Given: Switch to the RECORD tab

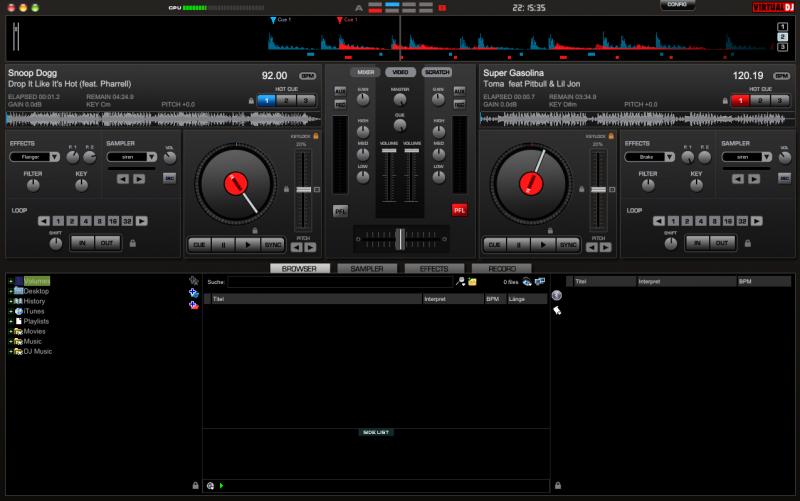Looking at the screenshot, I should (x=502, y=268).
